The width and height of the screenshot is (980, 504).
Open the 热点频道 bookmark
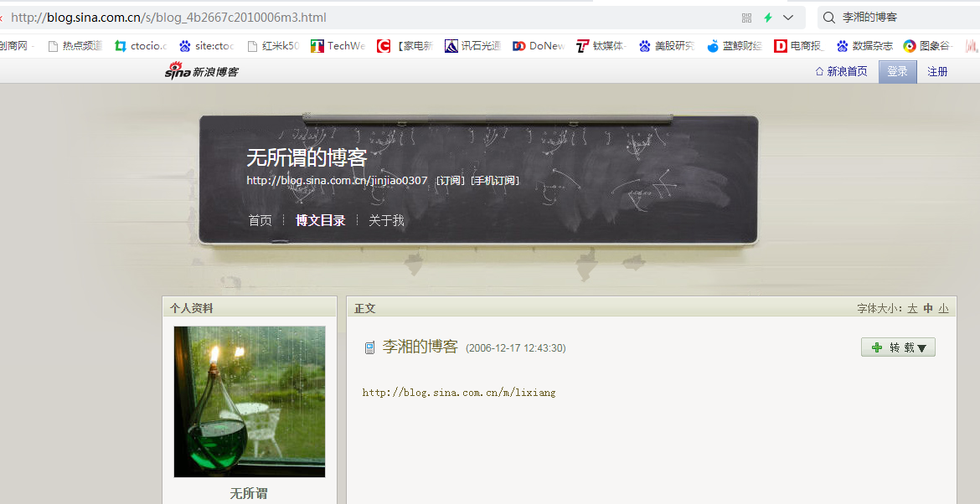(x=75, y=45)
